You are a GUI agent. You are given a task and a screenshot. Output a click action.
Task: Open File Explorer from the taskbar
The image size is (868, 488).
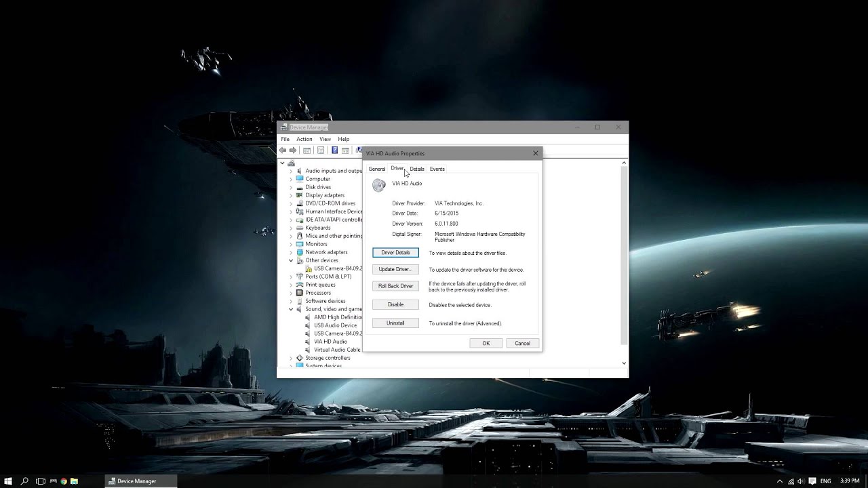pyautogui.click(x=74, y=481)
